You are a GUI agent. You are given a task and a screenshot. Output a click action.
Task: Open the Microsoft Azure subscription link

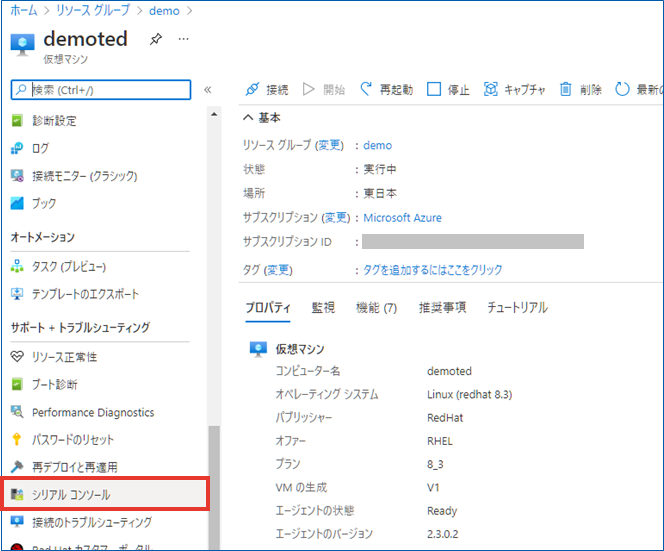[402, 218]
